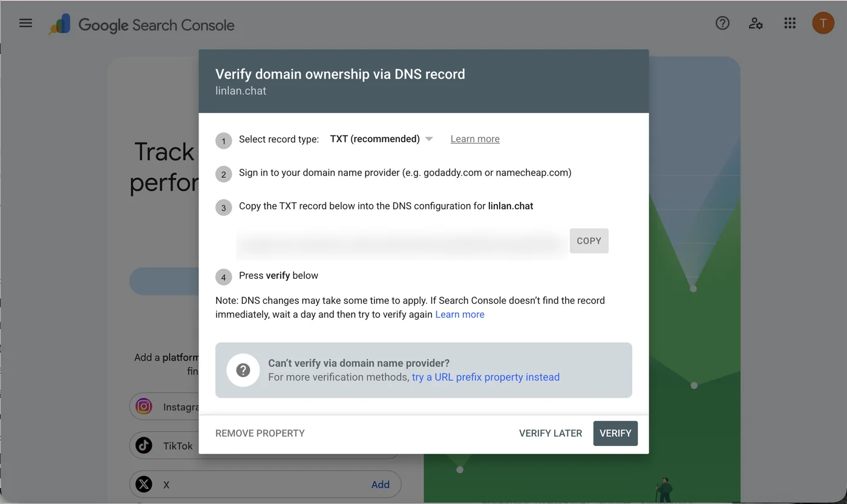The width and height of the screenshot is (847, 504).
Task: Click the VERIFY button
Action: [x=615, y=433]
